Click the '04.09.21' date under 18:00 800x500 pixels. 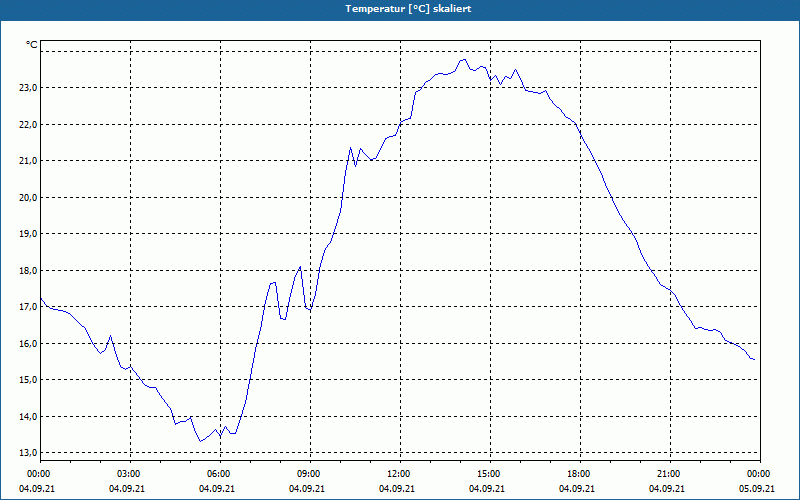click(x=577, y=489)
